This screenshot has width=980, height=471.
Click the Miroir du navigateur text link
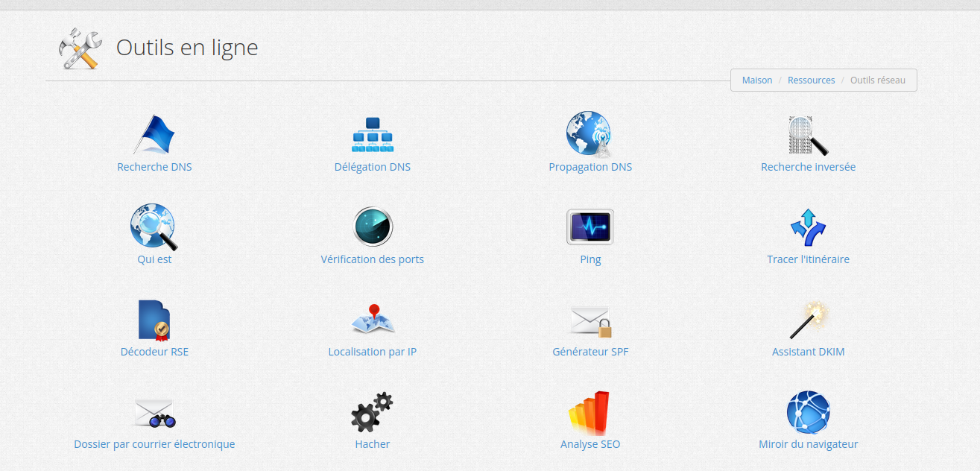point(808,444)
